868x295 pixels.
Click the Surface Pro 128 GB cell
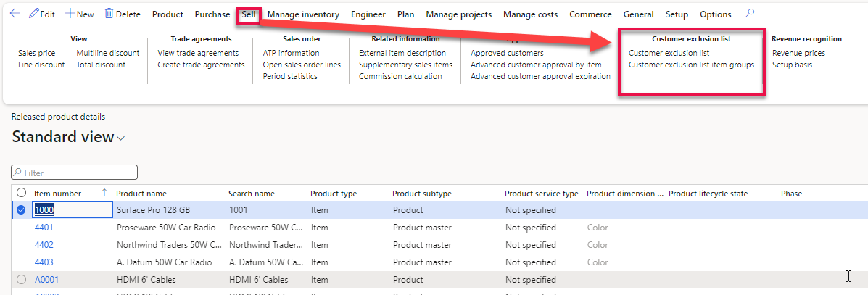tap(152, 210)
